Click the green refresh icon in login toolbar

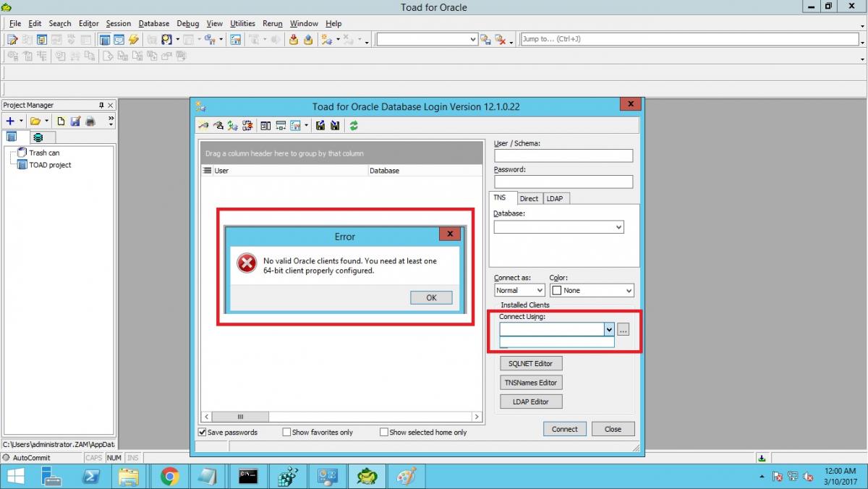[x=354, y=126]
